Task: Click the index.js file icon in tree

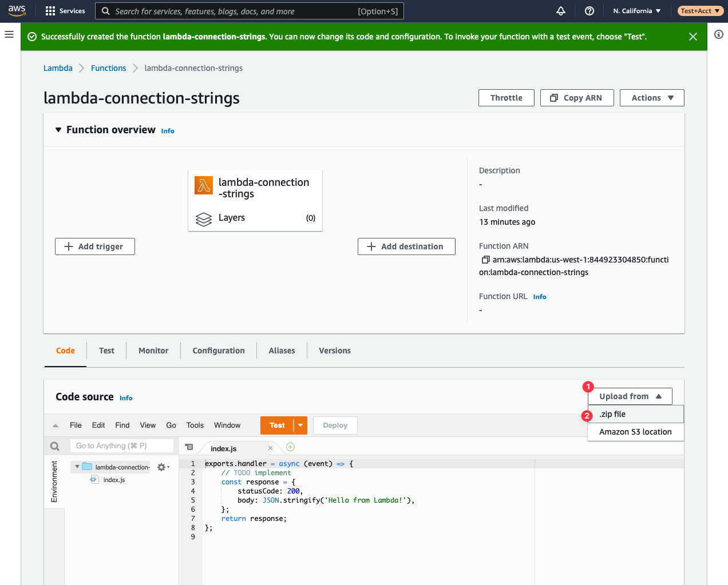Action: tap(94, 480)
